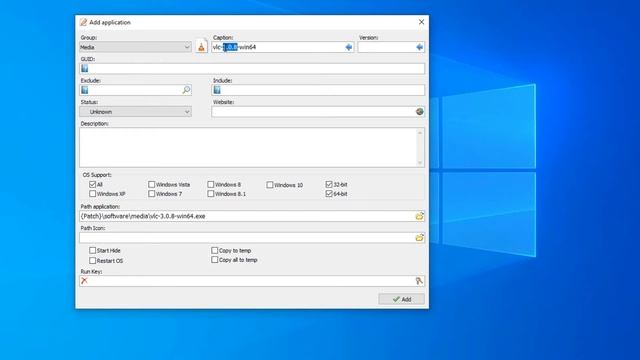
Task: Enable the Windows 8.1 checkbox
Action: pos(211,194)
